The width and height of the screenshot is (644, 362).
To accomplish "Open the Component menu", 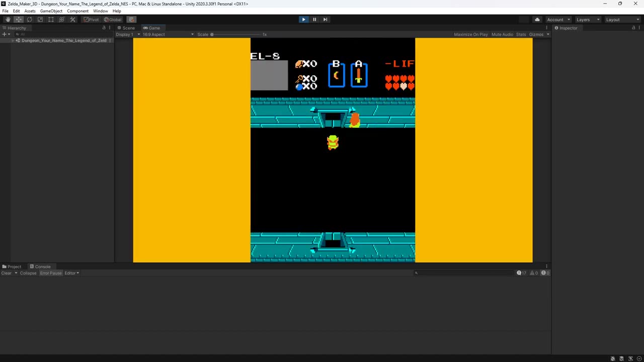I will click(78, 11).
